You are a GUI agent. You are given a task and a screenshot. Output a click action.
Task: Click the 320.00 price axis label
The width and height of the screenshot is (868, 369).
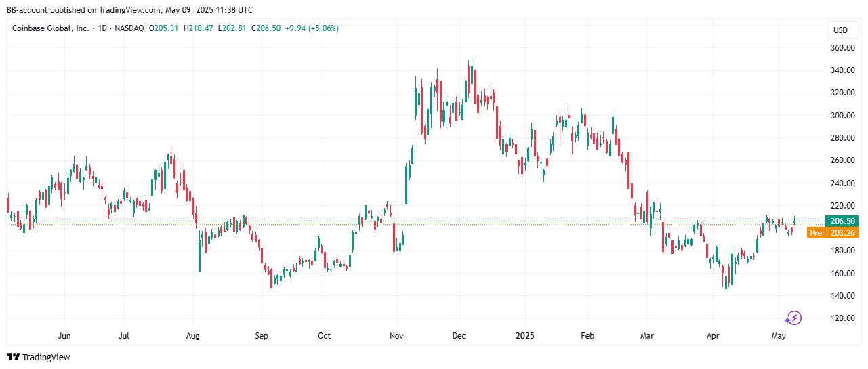842,93
